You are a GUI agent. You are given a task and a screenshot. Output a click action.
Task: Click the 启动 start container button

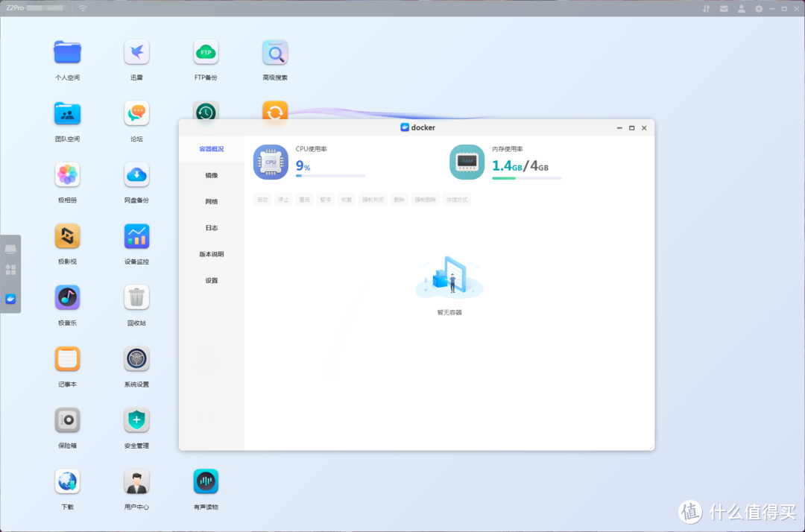point(262,200)
